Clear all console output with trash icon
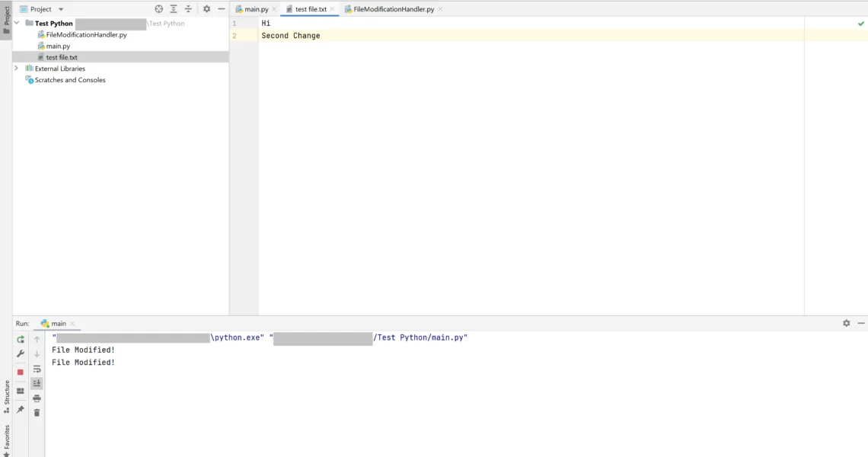868x457 pixels. click(x=37, y=413)
